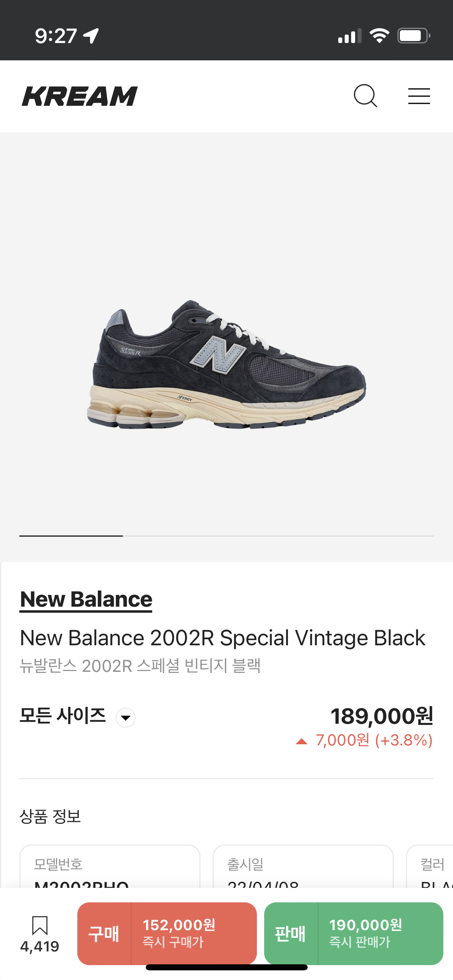The height and width of the screenshot is (980, 453).
Task: Open search with the magnifier icon
Action: [365, 96]
